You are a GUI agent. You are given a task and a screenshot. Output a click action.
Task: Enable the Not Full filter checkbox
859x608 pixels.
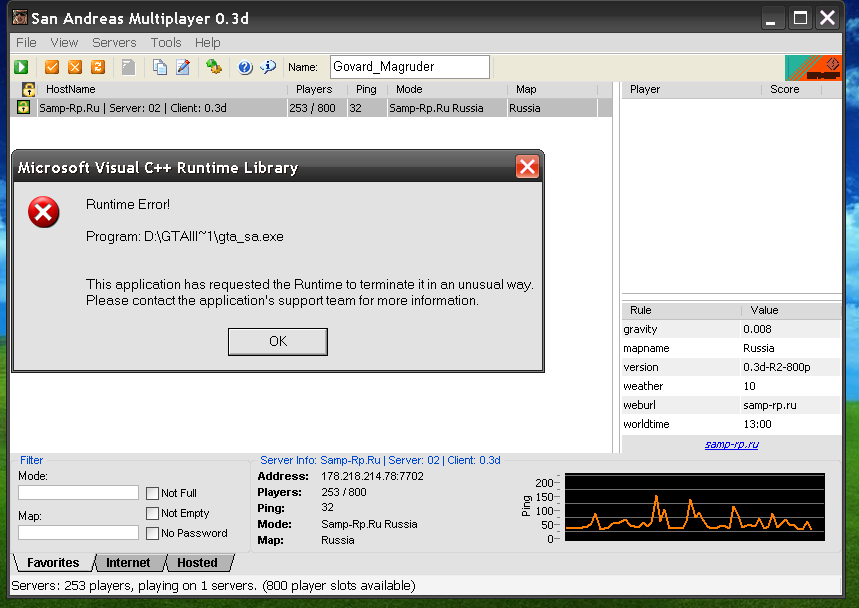point(152,494)
